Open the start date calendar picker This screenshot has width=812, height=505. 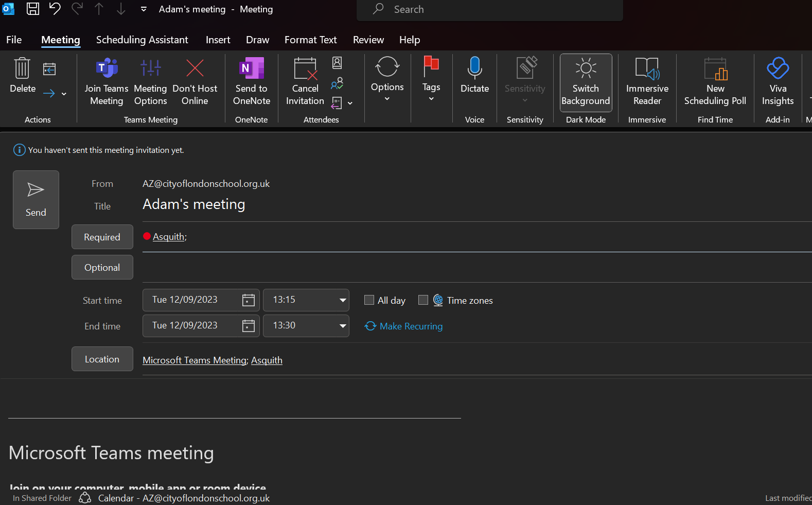[249, 300]
